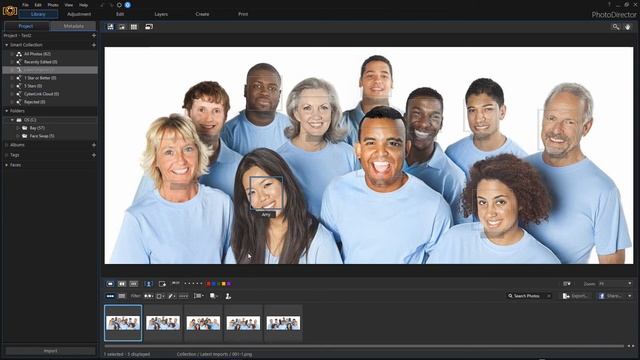This screenshot has height=360, width=640.
Task: Select the zoom magnifier tool
Action: point(616,27)
